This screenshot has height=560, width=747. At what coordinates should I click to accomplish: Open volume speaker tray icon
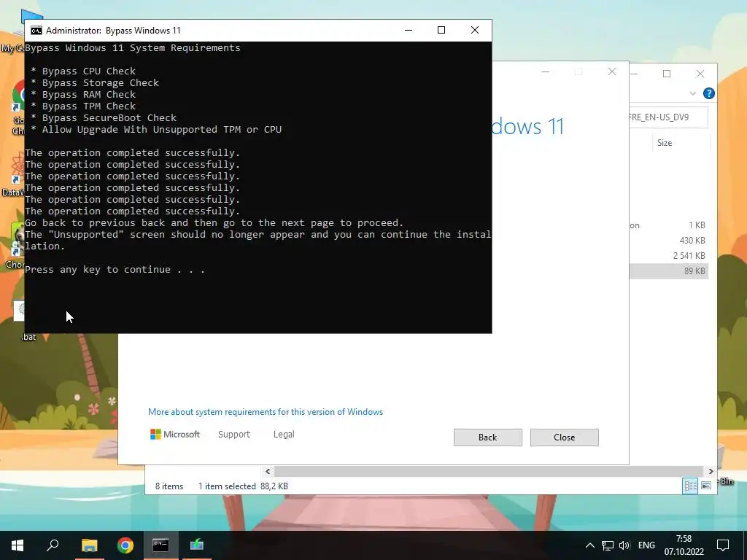point(624,545)
